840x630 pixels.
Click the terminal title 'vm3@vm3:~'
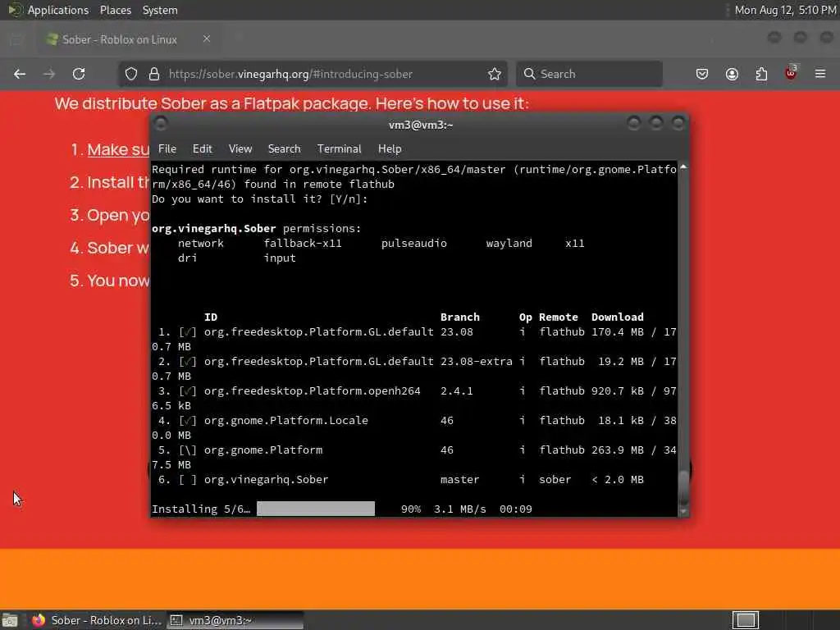[x=421, y=125]
